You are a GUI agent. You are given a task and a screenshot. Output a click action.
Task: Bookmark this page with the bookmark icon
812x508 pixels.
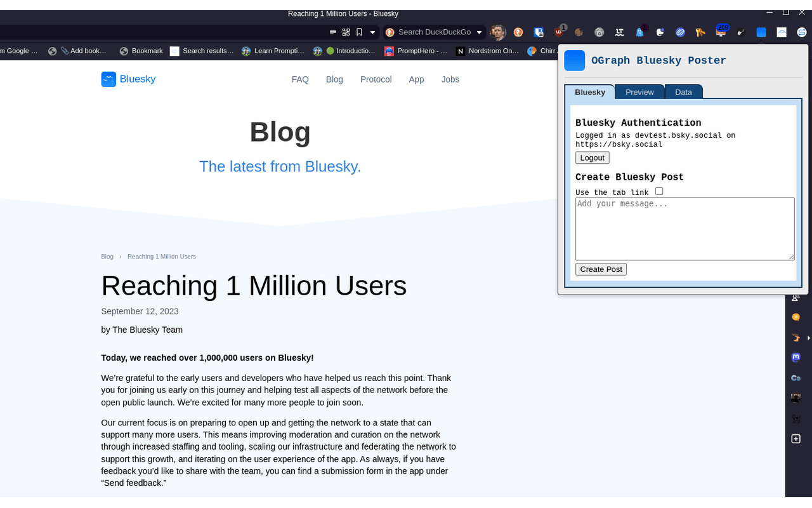tap(359, 32)
